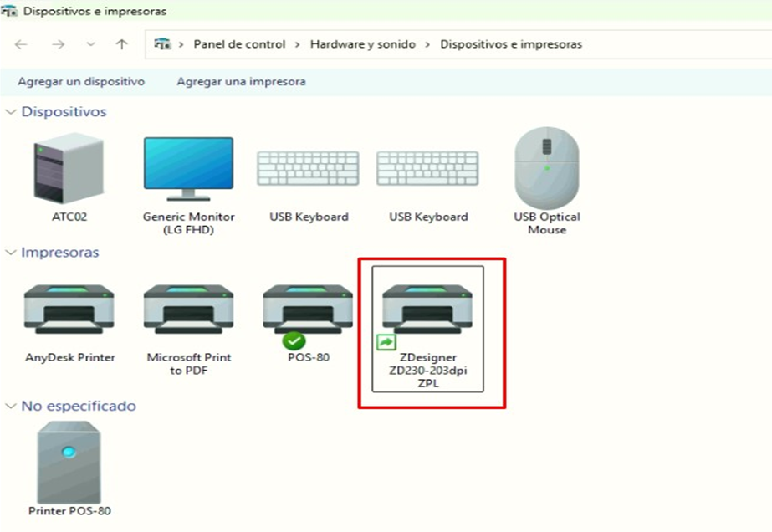Click Agregar un dispositivo
This screenshot has width=772, height=532.
tap(81, 82)
